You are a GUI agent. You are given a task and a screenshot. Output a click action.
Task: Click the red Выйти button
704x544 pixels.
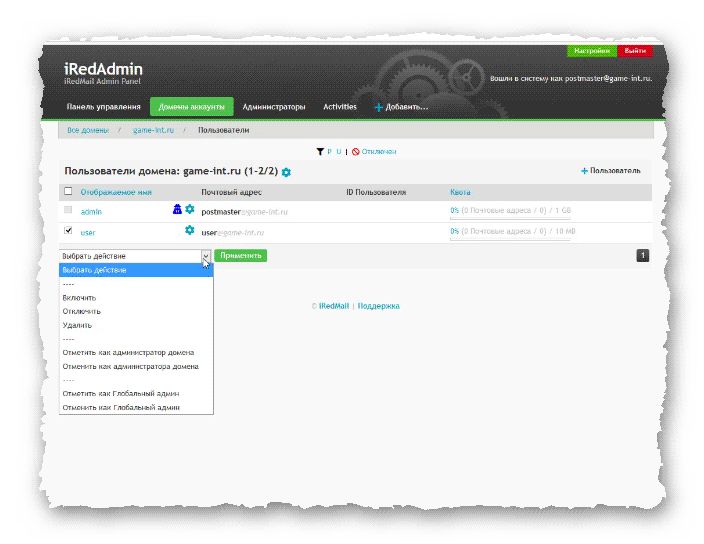[x=635, y=51]
